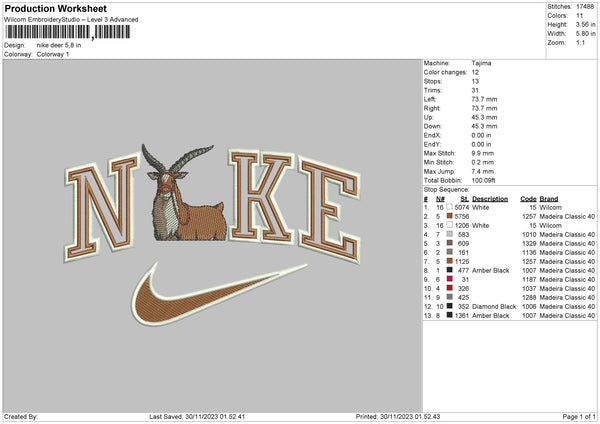600x424 pixels.
Task: Click the 'Stop Sequence:' heading
Action: click(x=446, y=190)
